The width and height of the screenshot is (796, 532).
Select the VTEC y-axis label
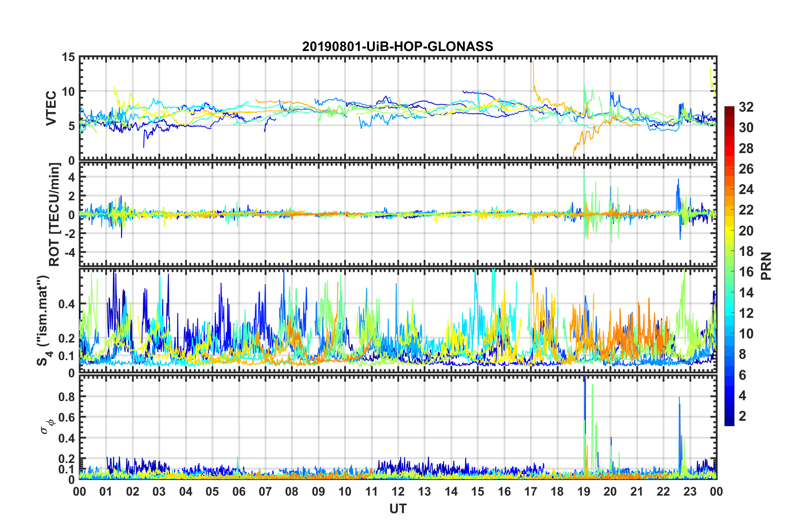51,108
